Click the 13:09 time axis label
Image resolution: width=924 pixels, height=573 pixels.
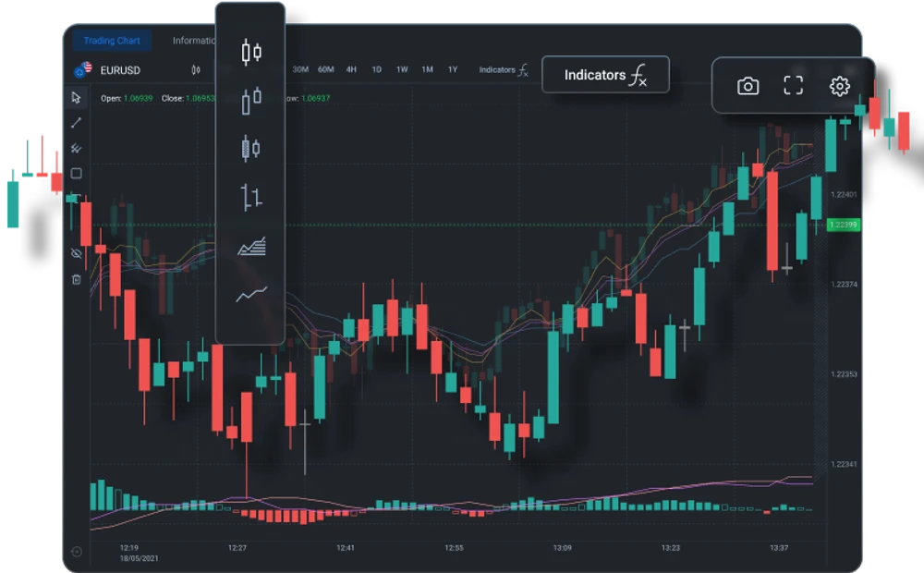point(562,548)
